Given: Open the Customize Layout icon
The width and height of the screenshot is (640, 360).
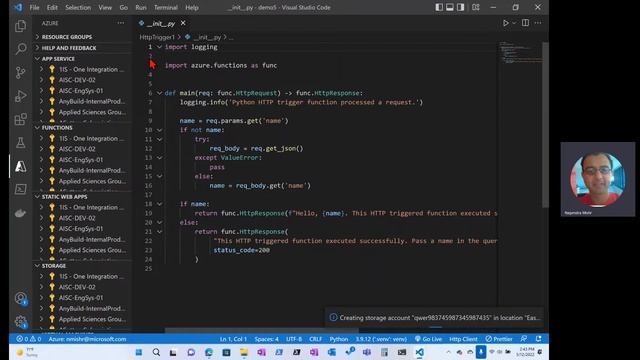Looking at the screenshot, I should point(476,7).
